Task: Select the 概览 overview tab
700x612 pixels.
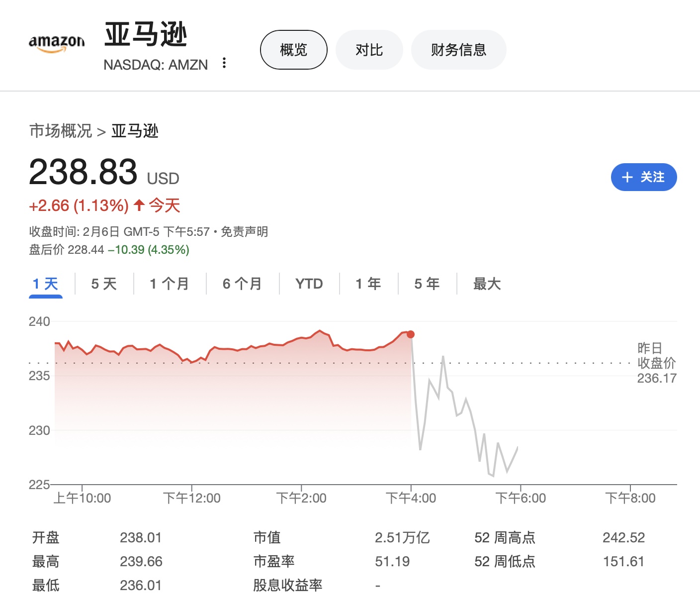Action: tap(294, 50)
